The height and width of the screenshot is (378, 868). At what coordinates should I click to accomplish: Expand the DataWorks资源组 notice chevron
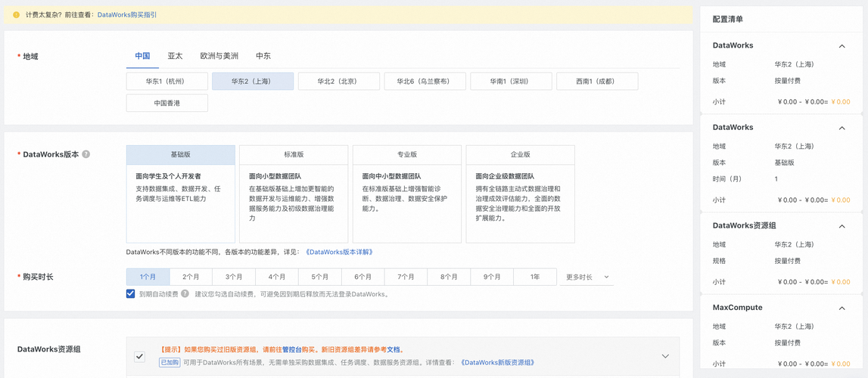coord(665,356)
